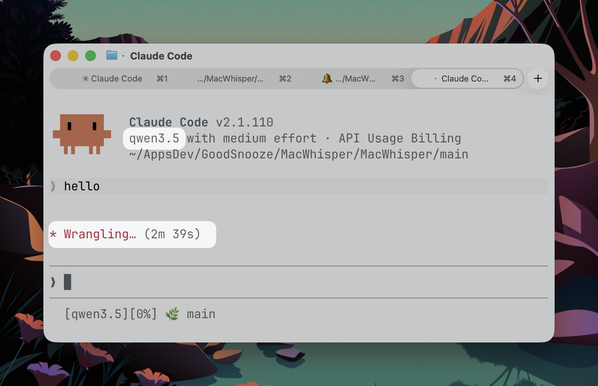598x386 pixels.
Task: Switch to the first Claude Code tab ⌘1
Action: click(114, 79)
